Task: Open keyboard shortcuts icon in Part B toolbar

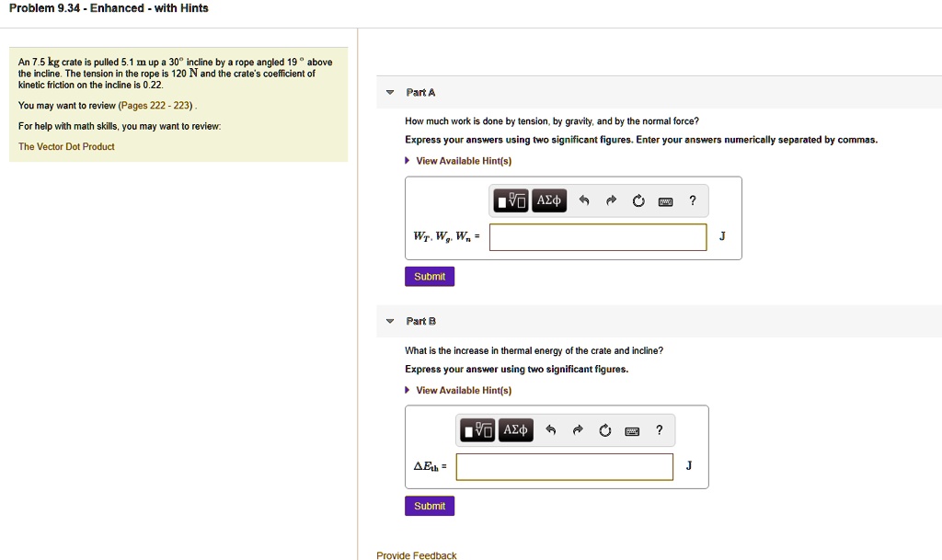Action: [632, 431]
